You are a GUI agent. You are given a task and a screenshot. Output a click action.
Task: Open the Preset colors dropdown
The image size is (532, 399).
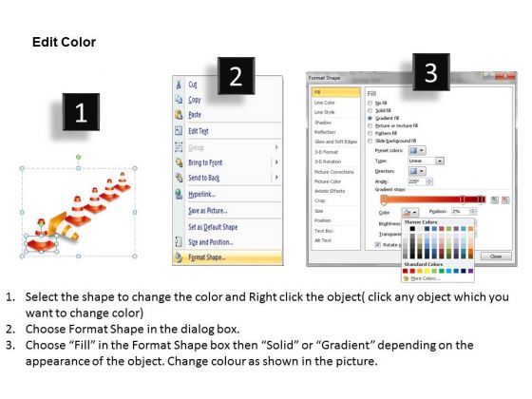coord(417,150)
